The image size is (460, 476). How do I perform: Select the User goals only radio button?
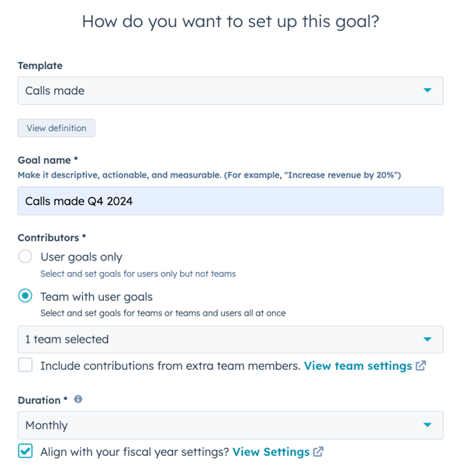26,257
